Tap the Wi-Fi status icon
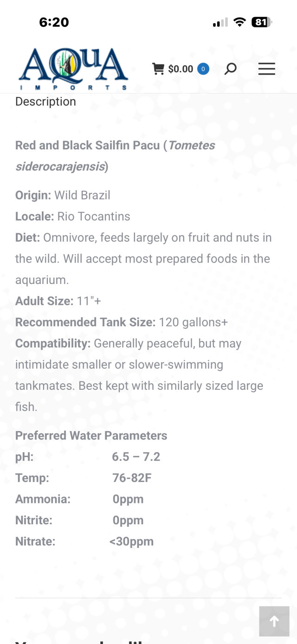 (x=239, y=22)
